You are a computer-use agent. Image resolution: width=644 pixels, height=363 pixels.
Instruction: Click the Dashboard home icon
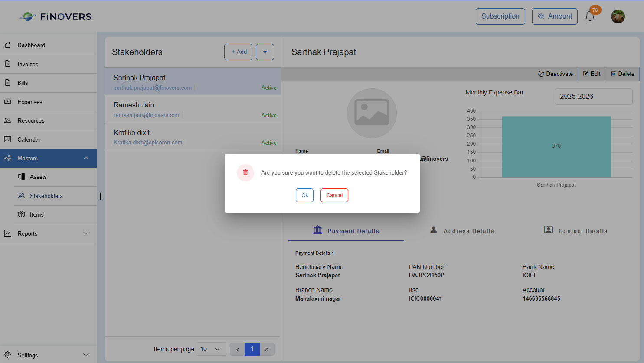point(8,45)
